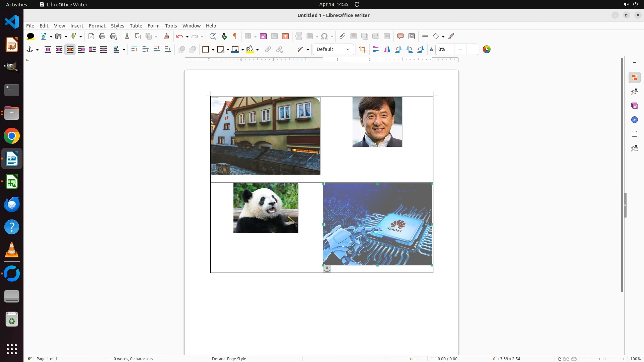Image resolution: width=644 pixels, height=362 pixels.
Task: Flip the image vertically
Action: coord(376,49)
